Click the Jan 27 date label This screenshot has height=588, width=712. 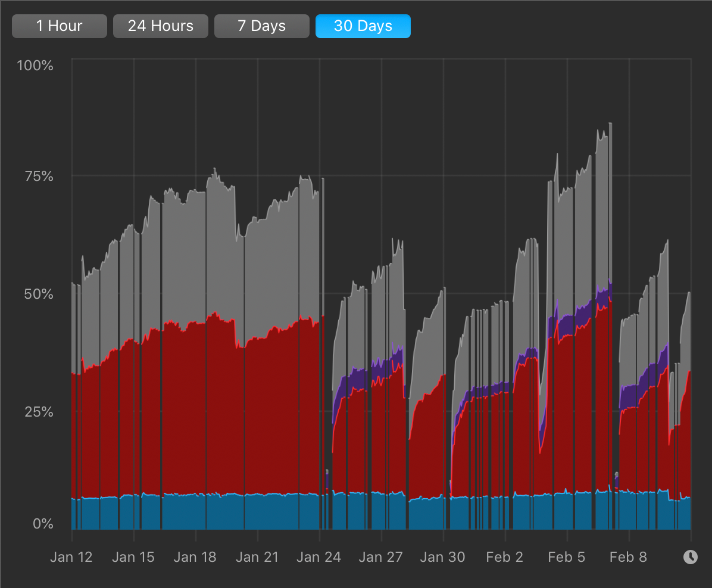(x=380, y=557)
